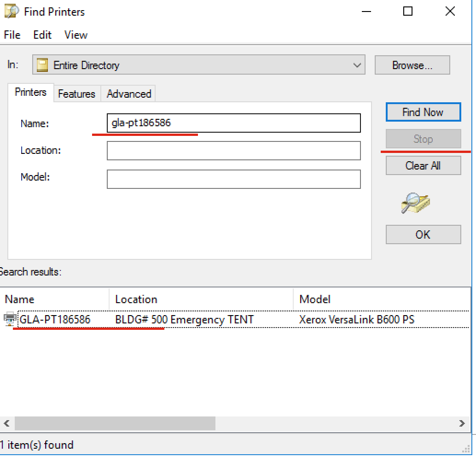Click the printer icon beside GLA-PT186586

pyautogui.click(x=10, y=319)
